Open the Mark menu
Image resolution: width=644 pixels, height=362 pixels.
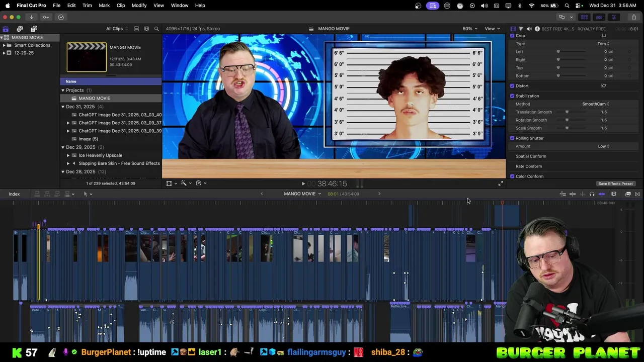104,6
